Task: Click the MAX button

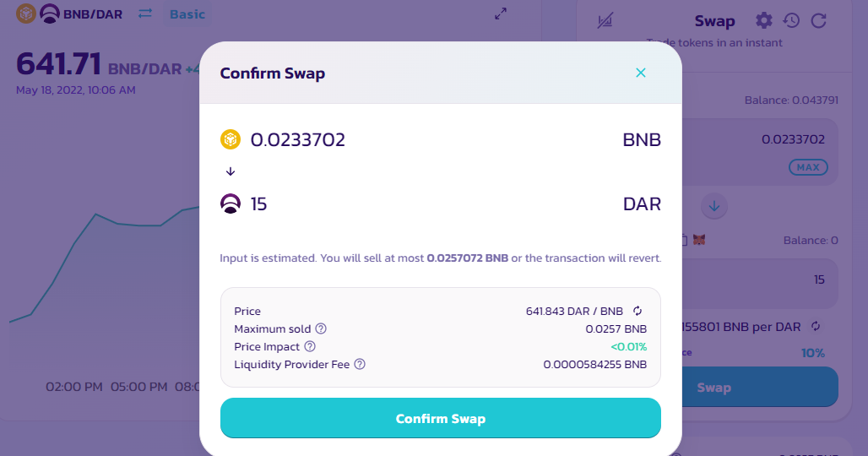Action: coord(808,167)
